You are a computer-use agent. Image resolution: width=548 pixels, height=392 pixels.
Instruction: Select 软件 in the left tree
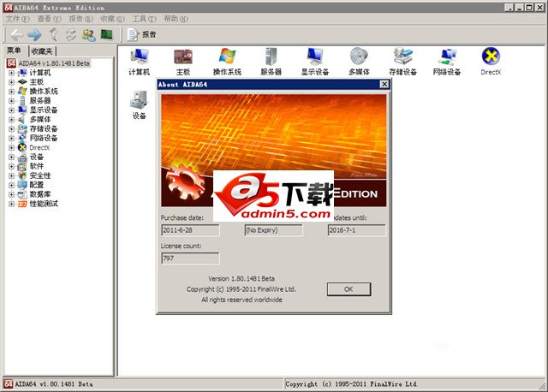click(36, 166)
